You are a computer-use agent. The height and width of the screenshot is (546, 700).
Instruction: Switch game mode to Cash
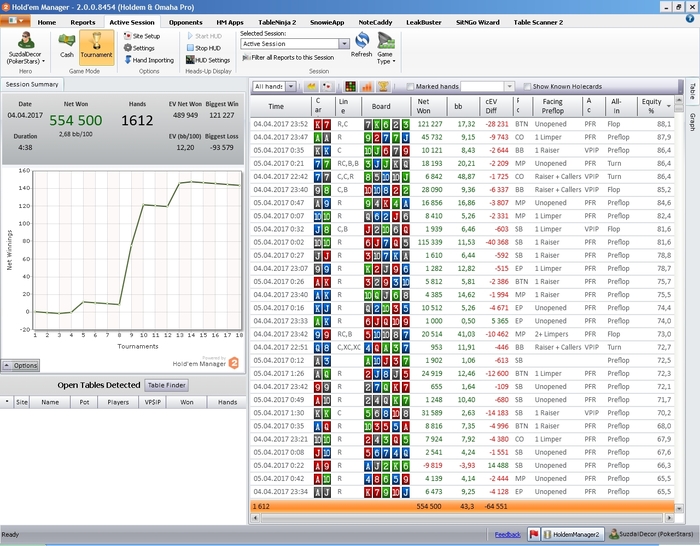tap(67, 46)
